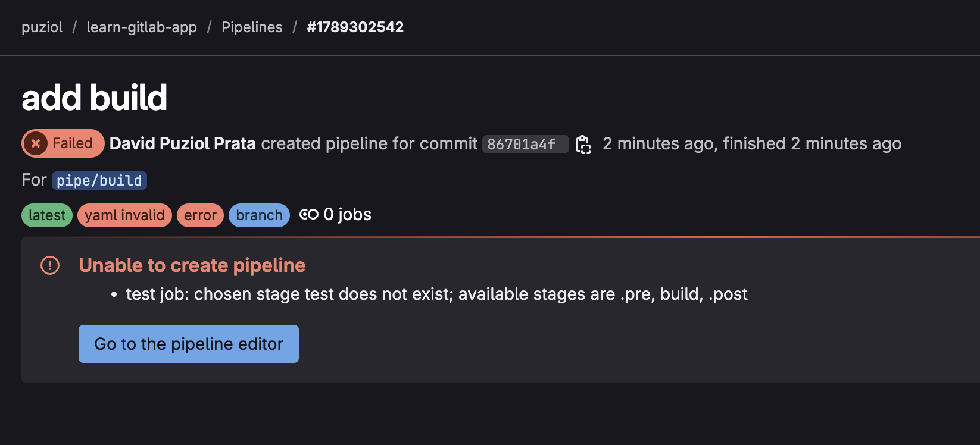Navigate to the pipe/build branch
This screenshot has width=980, height=445.
[99, 180]
